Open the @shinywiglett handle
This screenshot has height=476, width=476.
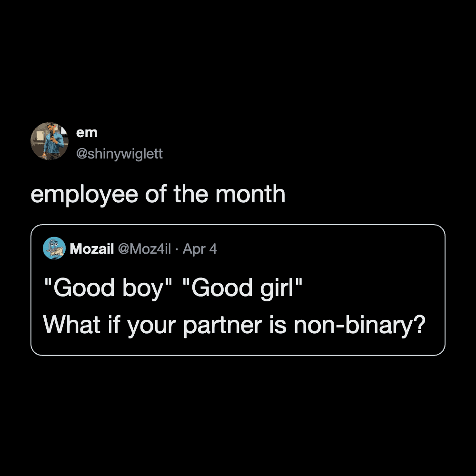tap(119, 154)
